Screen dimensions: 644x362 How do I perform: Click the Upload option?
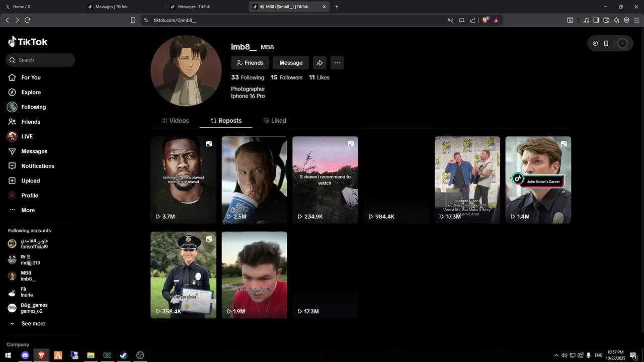[24, 180]
